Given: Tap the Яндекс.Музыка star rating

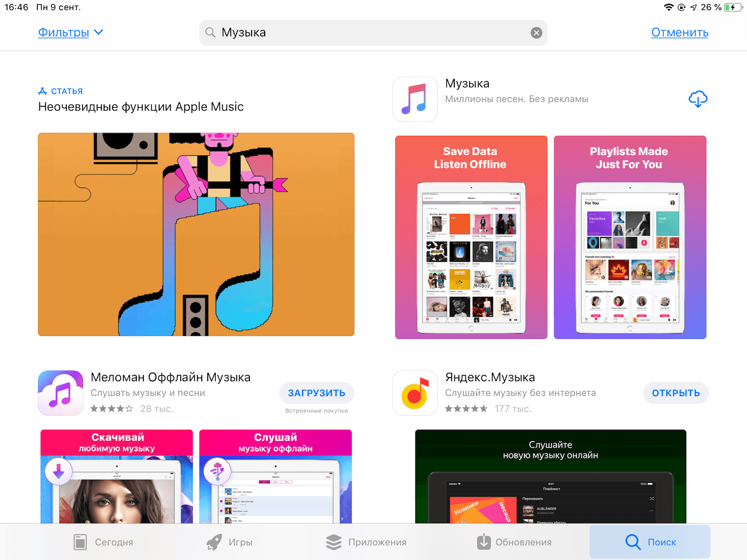Looking at the screenshot, I should click(466, 409).
